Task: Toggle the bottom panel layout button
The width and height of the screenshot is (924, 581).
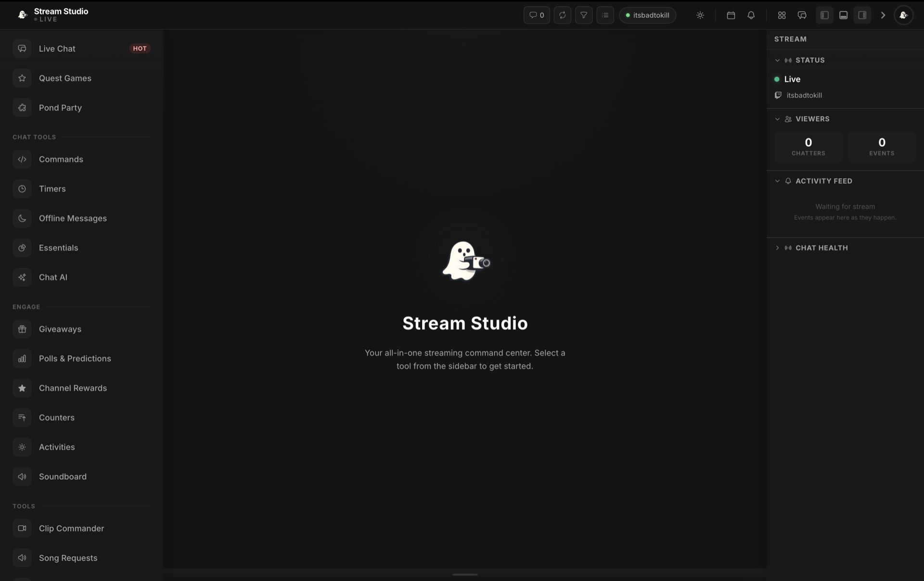Action: [843, 15]
